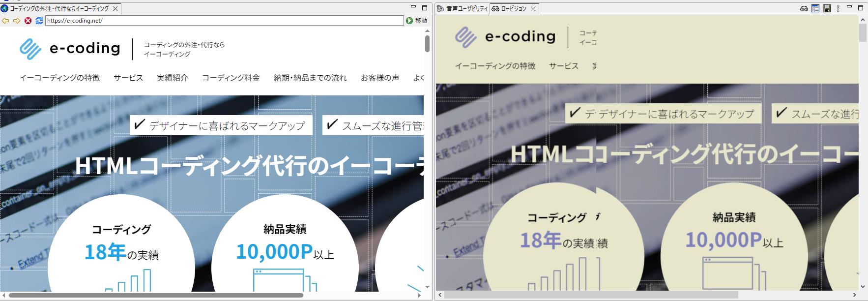868x301 pixels.
Task: Open the report view table icon
Action: click(815, 8)
